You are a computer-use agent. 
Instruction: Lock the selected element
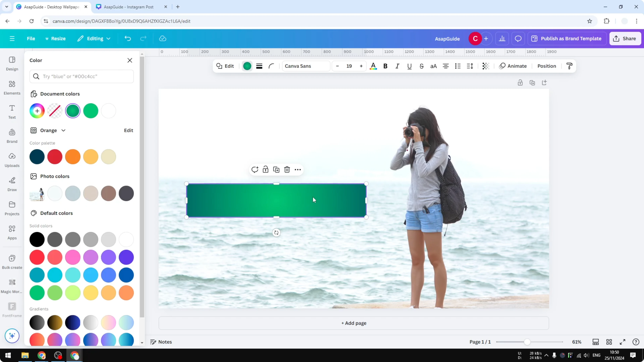tap(265, 169)
